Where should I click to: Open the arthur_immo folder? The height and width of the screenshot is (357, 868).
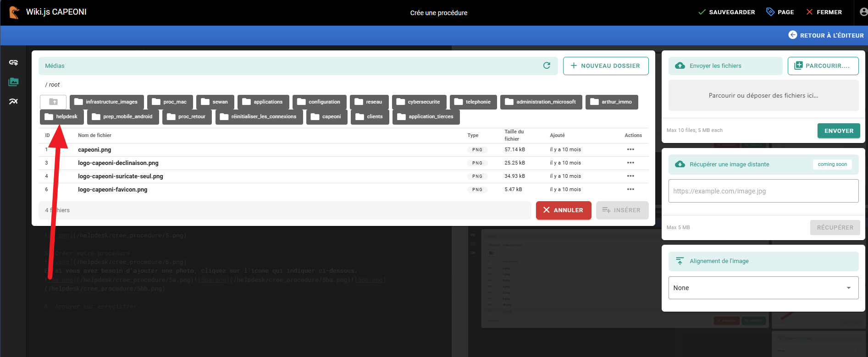pyautogui.click(x=612, y=102)
